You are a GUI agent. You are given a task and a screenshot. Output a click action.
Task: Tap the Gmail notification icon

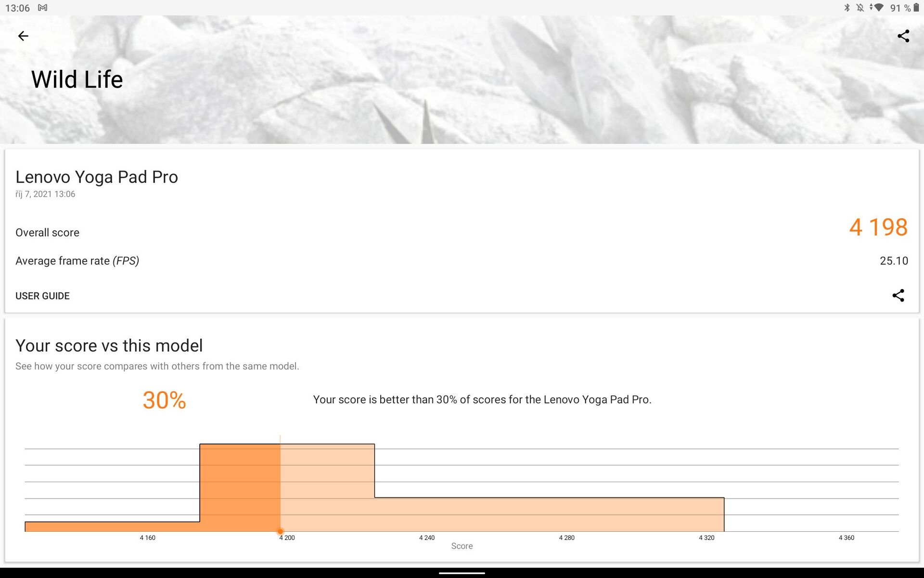tap(43, 8)
